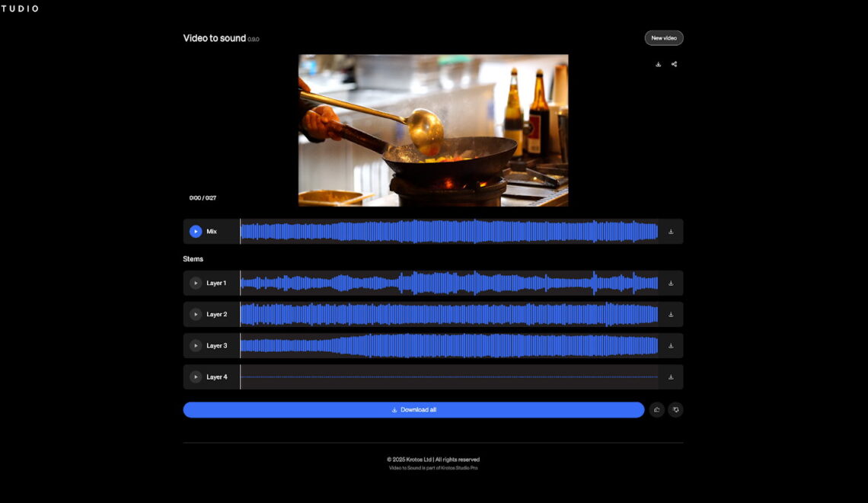Click the thumbs down feedback icon

[675, 410]
